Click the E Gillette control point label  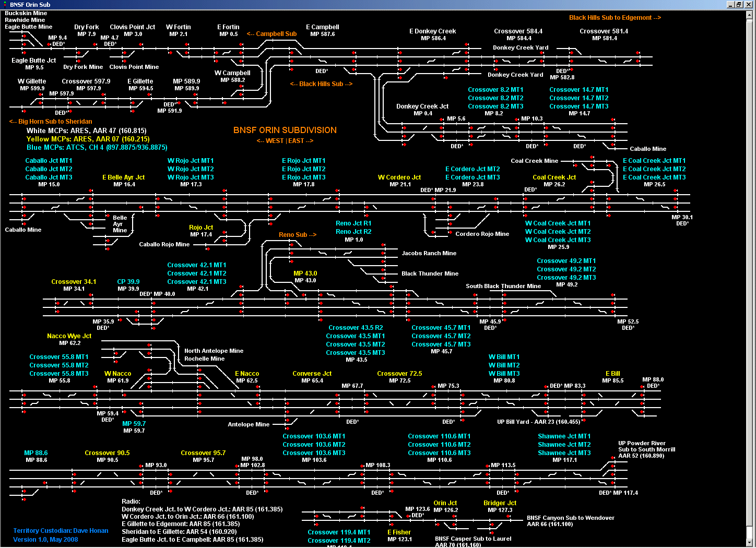click(140, 81)
